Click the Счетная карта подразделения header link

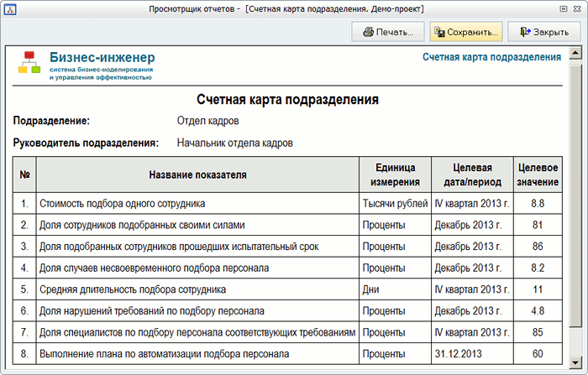[491, 57]
